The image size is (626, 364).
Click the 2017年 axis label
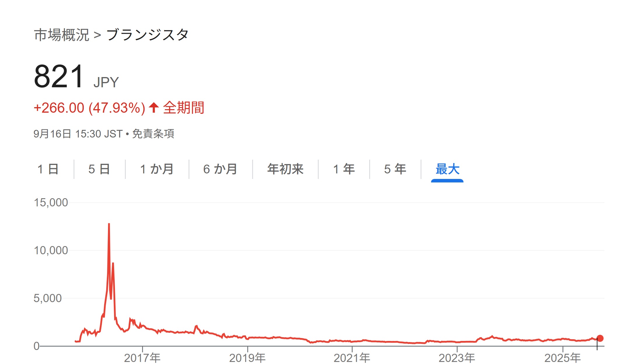click(142, 358)
